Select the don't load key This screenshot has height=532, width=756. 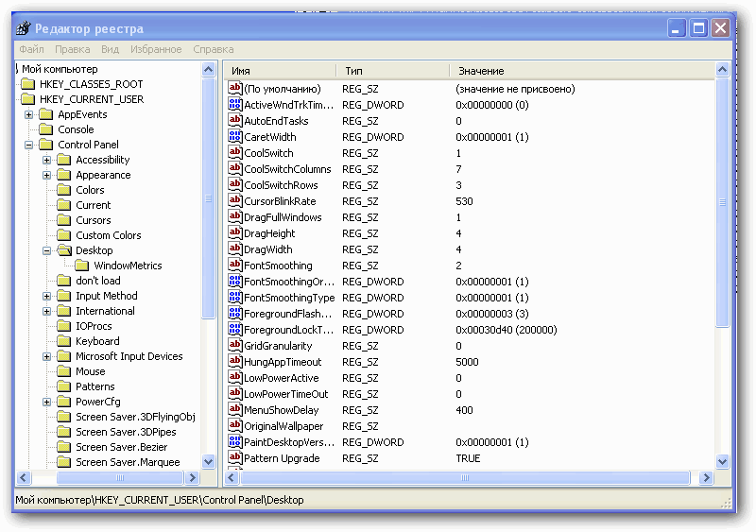click(x=98, y=281)
